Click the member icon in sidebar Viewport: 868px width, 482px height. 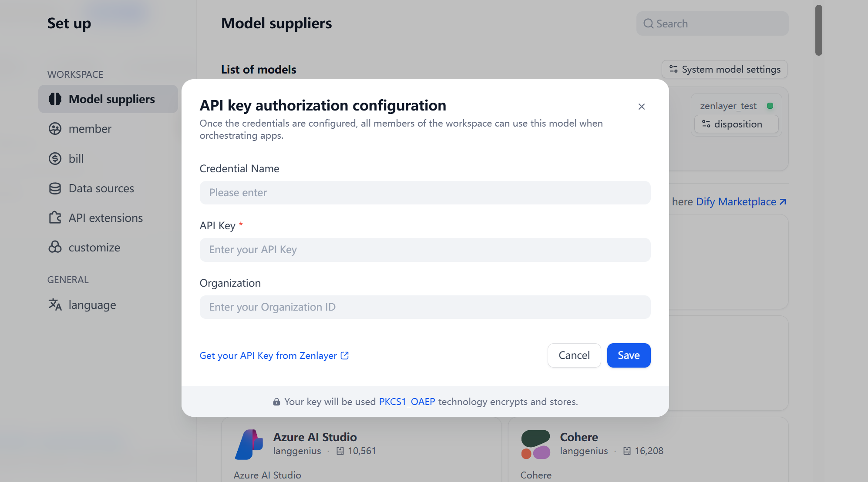[x=55, y=129]
